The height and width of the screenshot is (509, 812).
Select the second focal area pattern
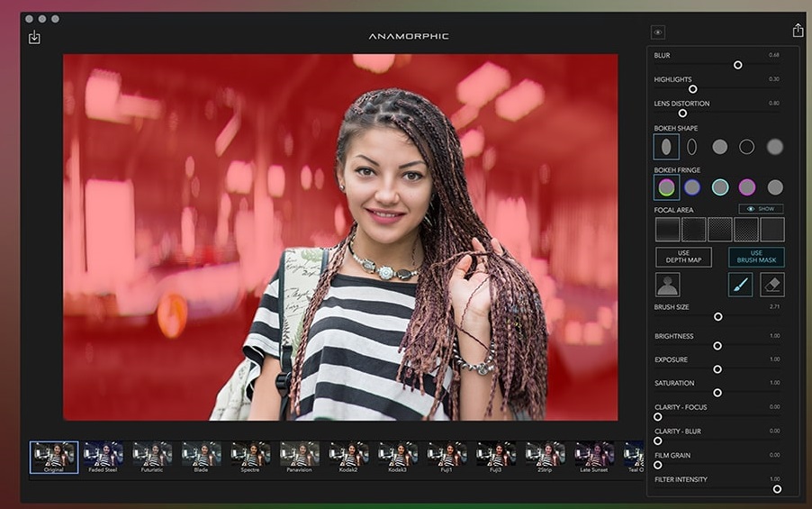pos(694,229)
